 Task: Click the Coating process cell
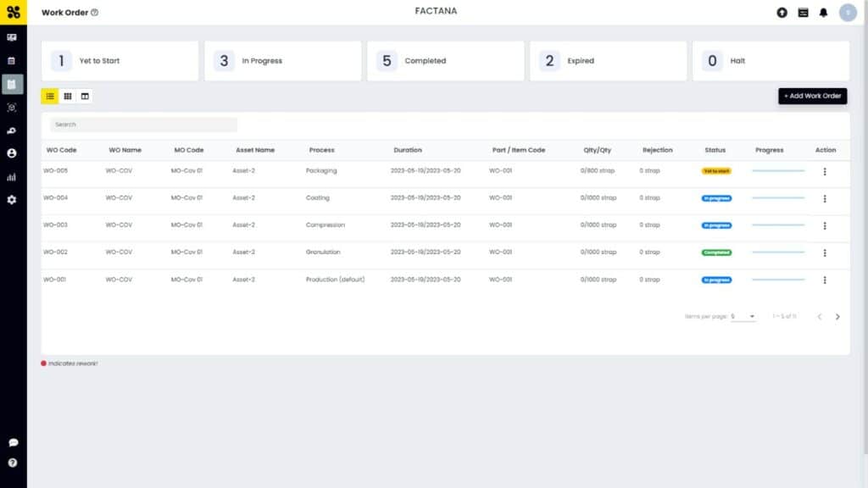pyautogui.click(x=317, y=197)
